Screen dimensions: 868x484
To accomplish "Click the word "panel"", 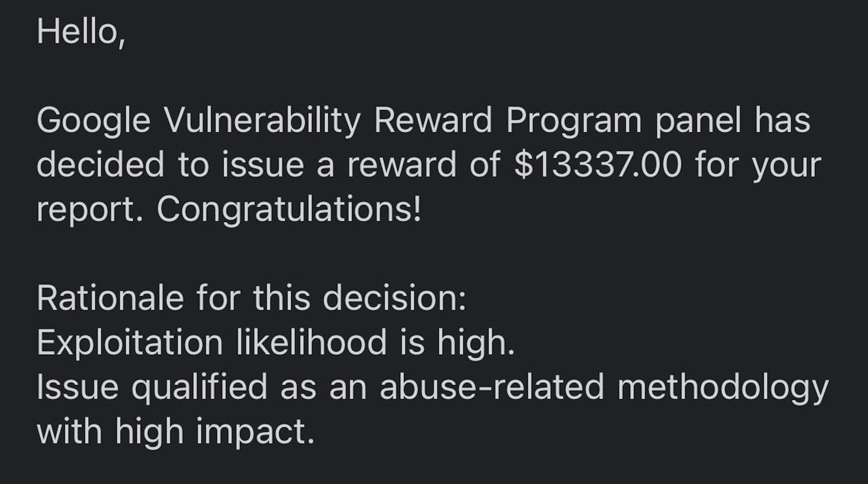I will pyautogui.click(x=698, y=121).
